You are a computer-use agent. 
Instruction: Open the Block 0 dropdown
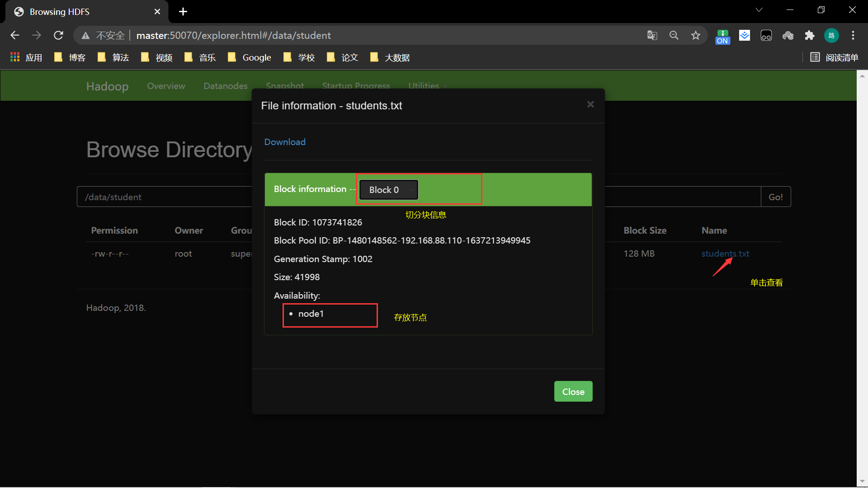(x=388, y=190)
